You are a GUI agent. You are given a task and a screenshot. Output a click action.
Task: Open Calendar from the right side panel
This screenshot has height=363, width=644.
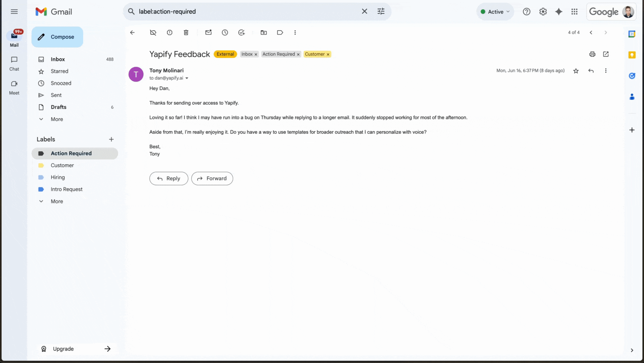pyautogui.click(x=632, y=34)
